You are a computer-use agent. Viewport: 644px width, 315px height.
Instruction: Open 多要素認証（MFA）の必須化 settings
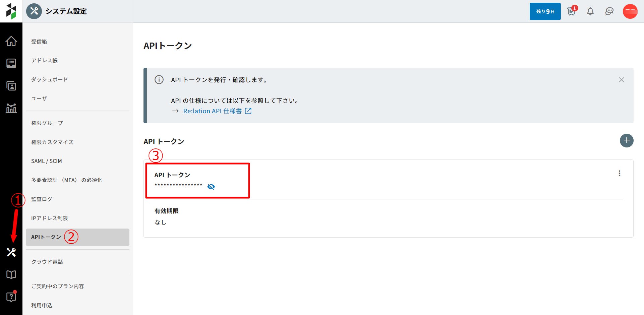(x=77, y=180)
